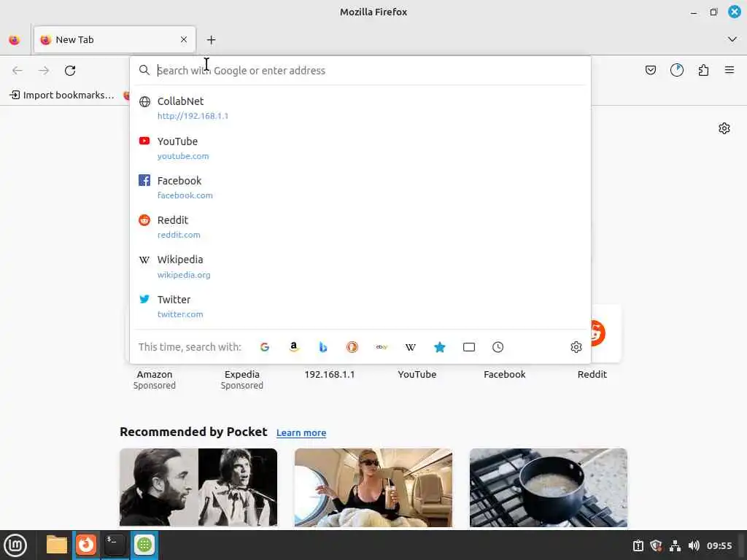The image size is (747, 560).
Task: Click the shield tray icon
Action: 656,545
